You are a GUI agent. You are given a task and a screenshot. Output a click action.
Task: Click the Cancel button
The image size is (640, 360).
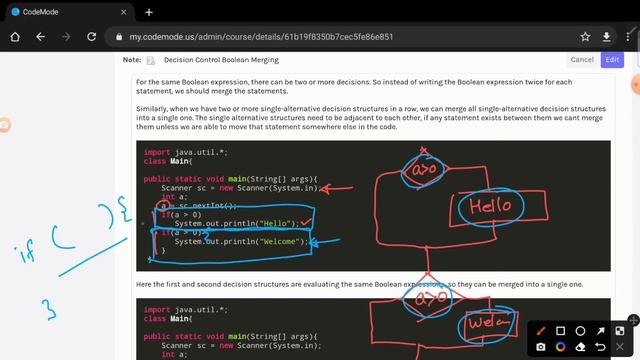pyautogui.click(x=582, y=60)
